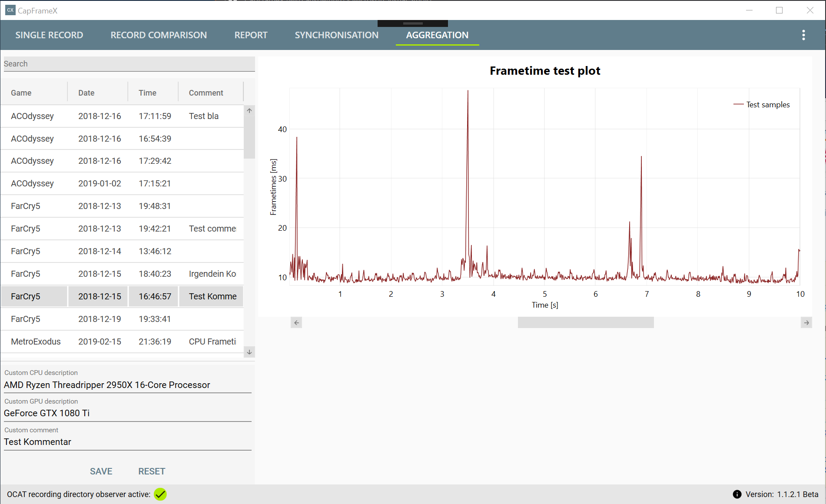This screenshot has height=504, width=826.
Task: Select FarCry5 record at 19:42:21
Action: (122, 229)
